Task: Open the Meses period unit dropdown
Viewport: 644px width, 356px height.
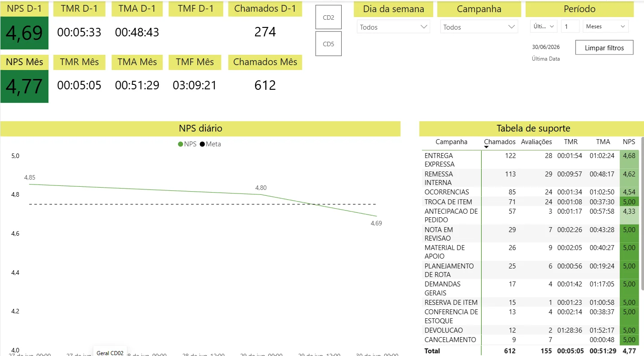Action: [605, 26]
